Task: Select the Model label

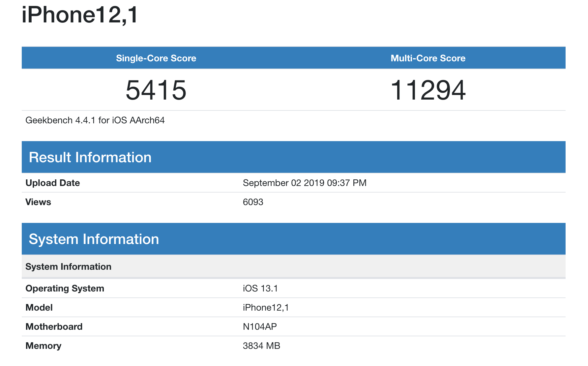Action: point(39,308)
